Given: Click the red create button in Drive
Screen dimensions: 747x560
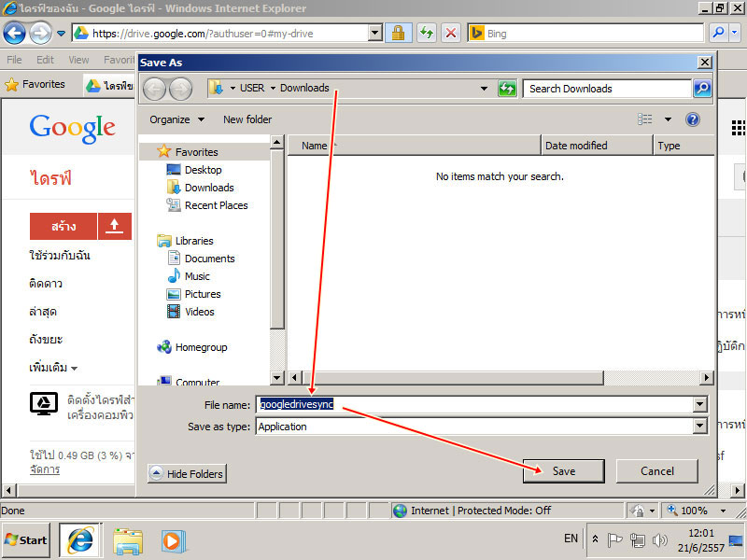Looking at the screenshot, I should point(63,226).
